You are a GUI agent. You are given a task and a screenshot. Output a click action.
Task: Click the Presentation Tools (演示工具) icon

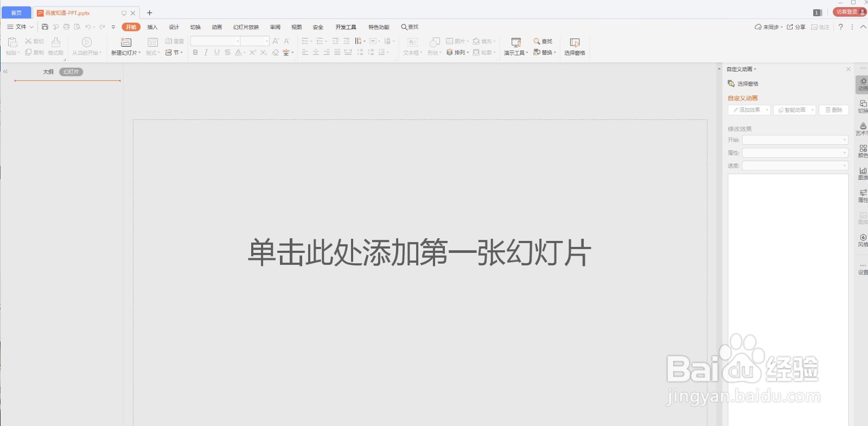pos(516,42)
